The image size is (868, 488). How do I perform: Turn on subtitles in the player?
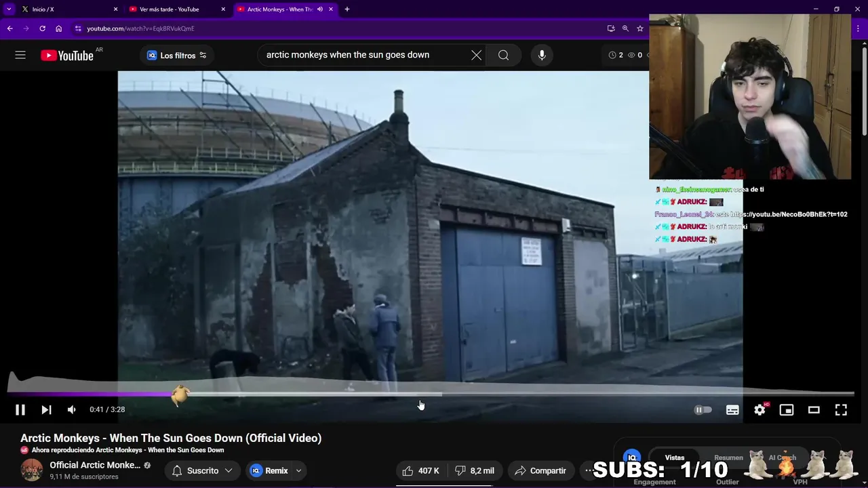coord(732,409)
